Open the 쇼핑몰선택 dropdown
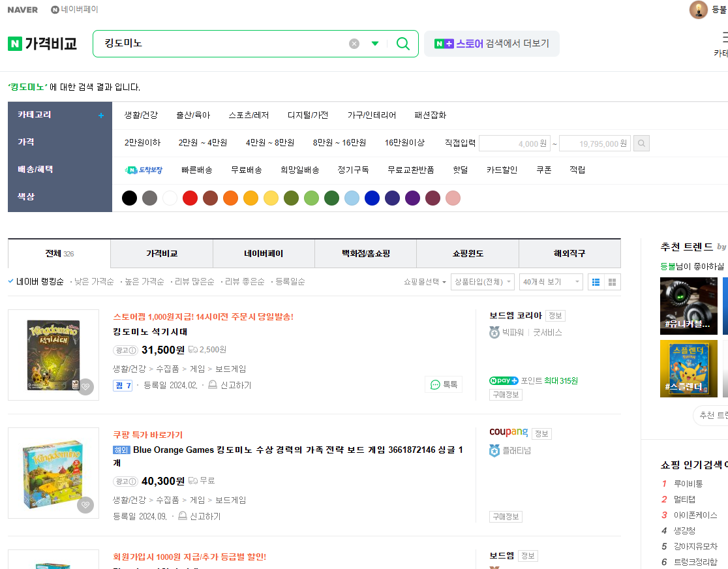 point(425,282)
